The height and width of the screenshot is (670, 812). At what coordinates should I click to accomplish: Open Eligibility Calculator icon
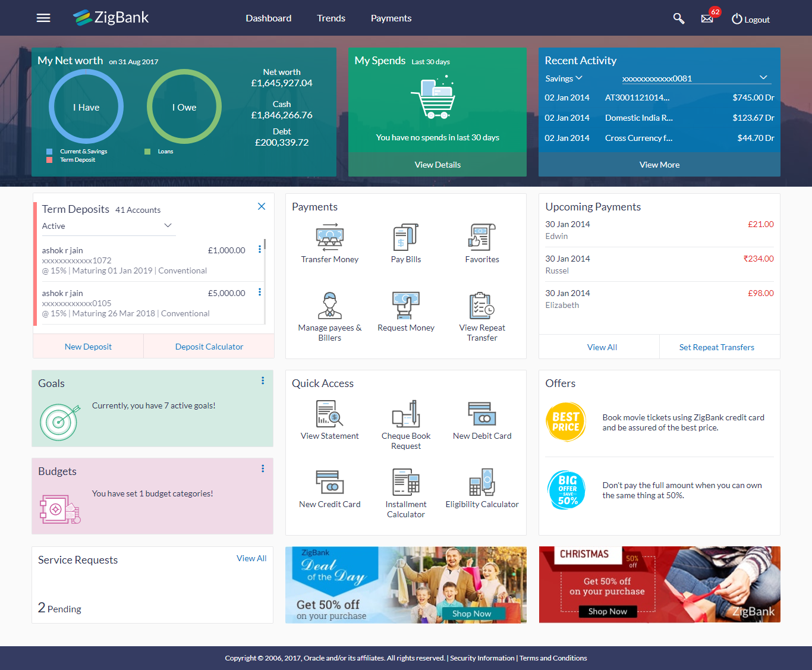pos(482,482)
